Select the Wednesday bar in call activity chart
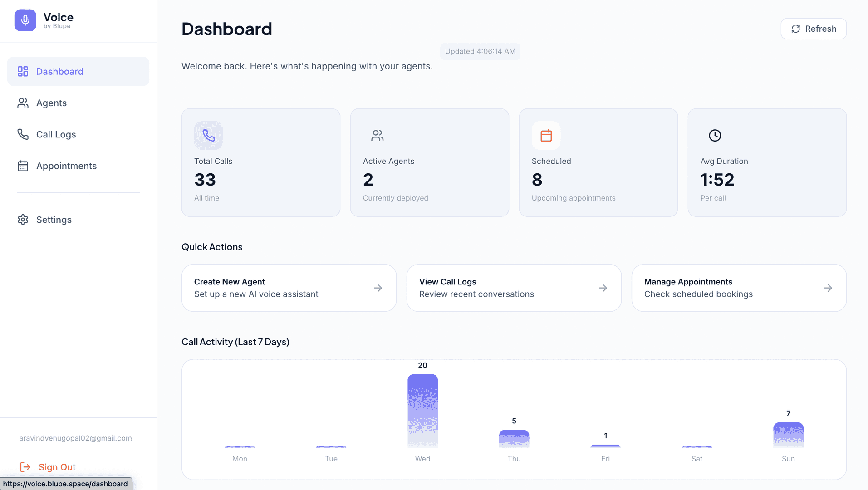 click(x=422, y=411)
